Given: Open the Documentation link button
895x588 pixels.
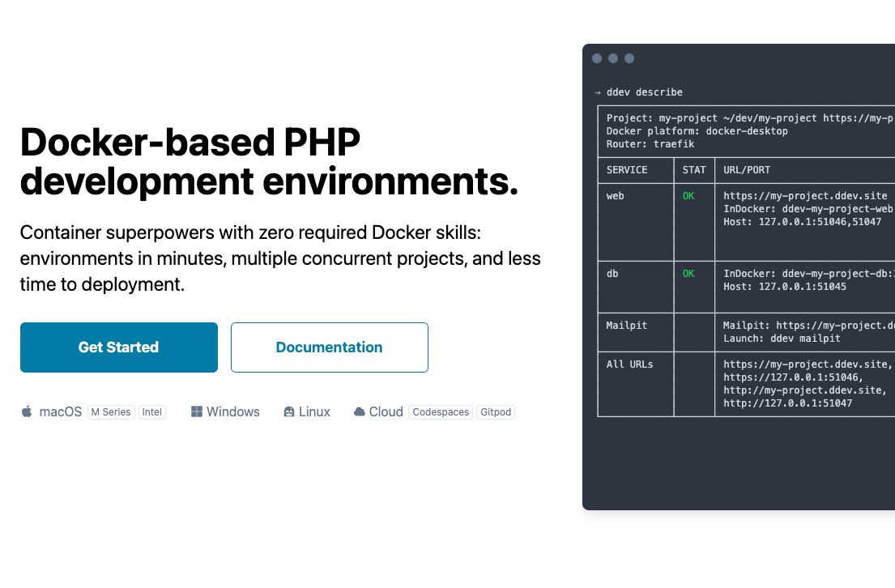Looking at the screenshot, I should click(330, 347).
